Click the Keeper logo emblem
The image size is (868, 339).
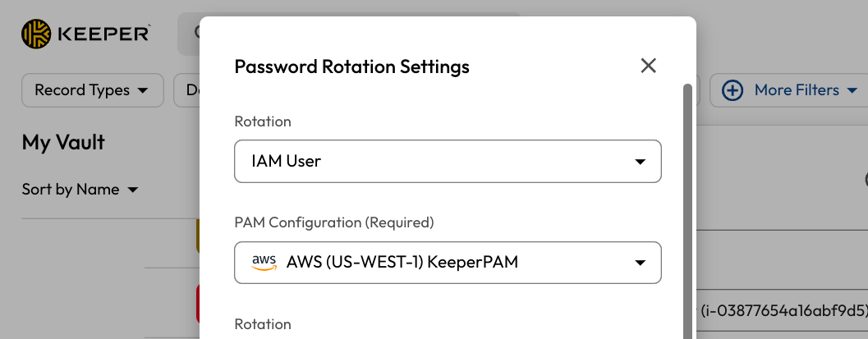(x=36, y=33)
